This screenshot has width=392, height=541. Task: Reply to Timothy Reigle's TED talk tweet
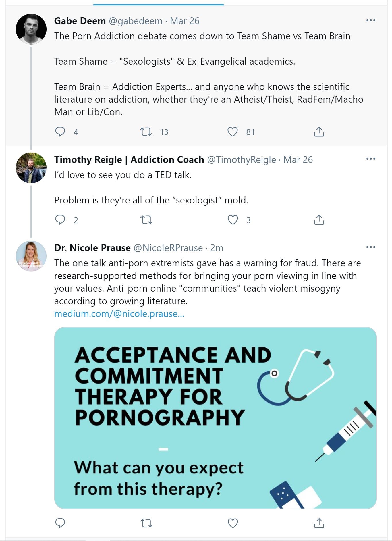[x=60, y=220]
